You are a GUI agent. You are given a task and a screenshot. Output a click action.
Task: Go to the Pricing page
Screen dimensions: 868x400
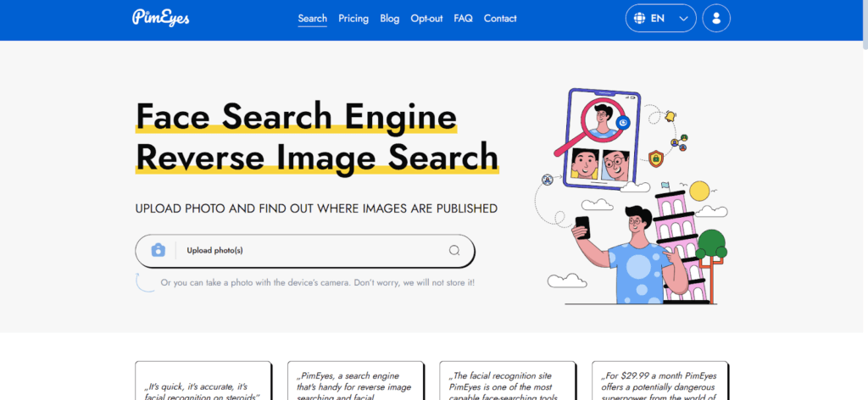353,19
